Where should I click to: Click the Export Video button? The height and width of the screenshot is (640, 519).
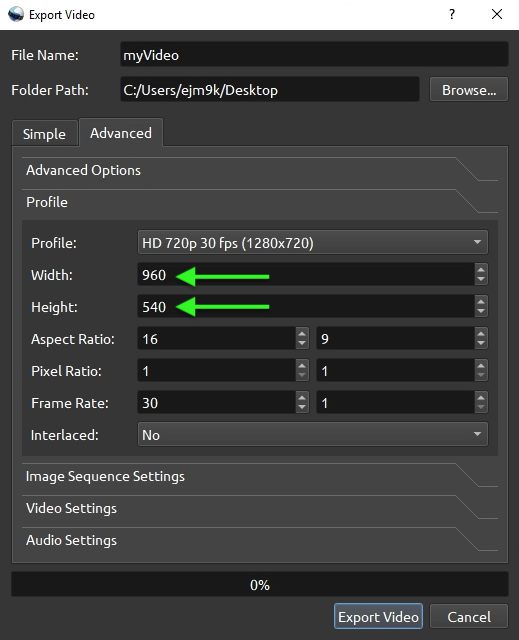(x=378, y=616)
